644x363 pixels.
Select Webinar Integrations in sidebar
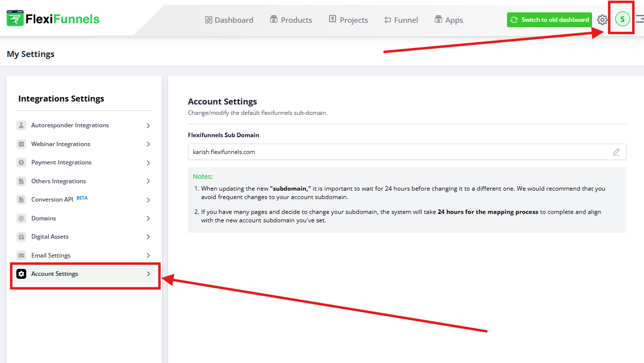[83, 144]
